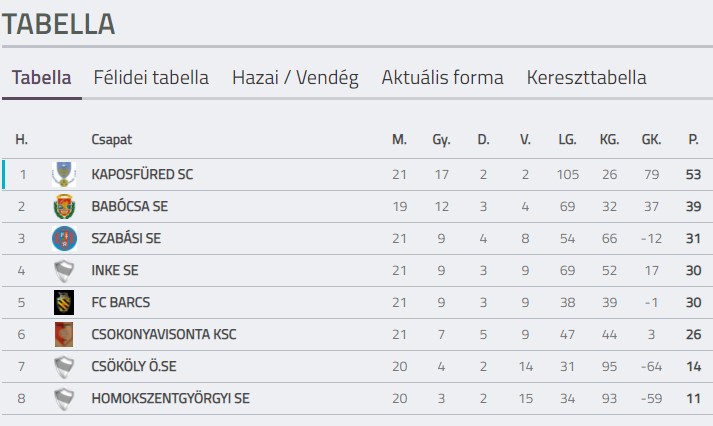Viewport: 713px width, 426px height.
Task: Click the P. points column header
Action: 693,140
